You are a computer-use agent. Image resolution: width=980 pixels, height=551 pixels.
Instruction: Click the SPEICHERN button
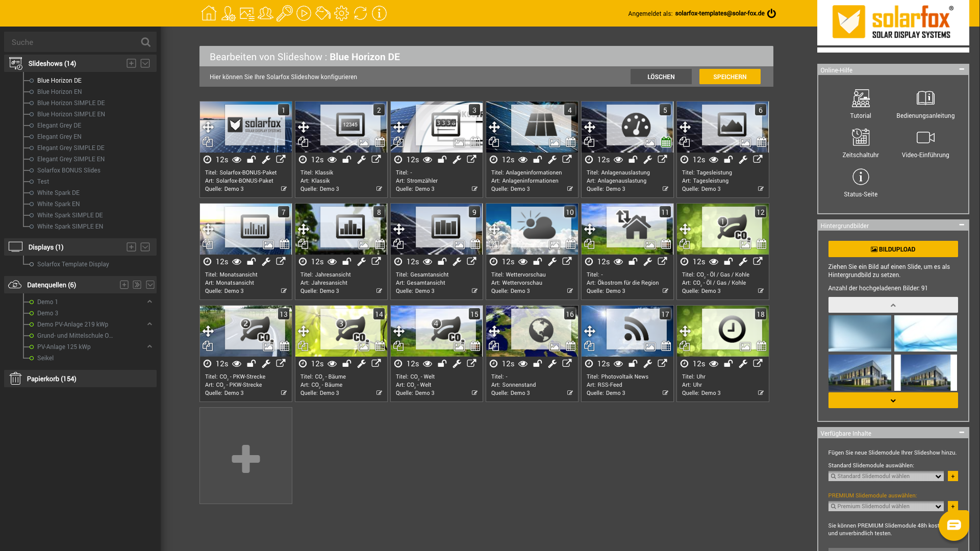(730, 77)
